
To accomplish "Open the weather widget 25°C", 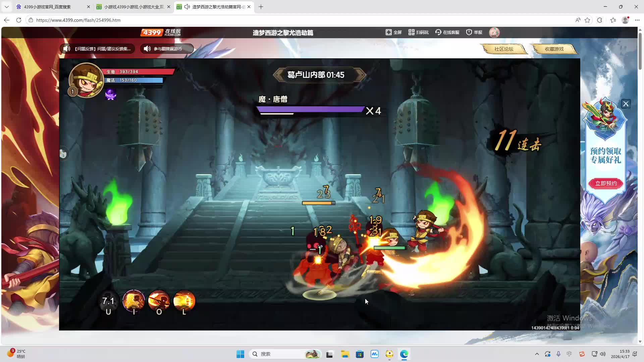I will [16, 354].
